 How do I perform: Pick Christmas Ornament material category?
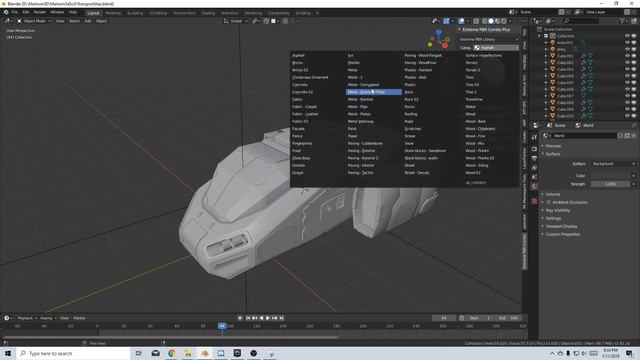coord(310,78)
